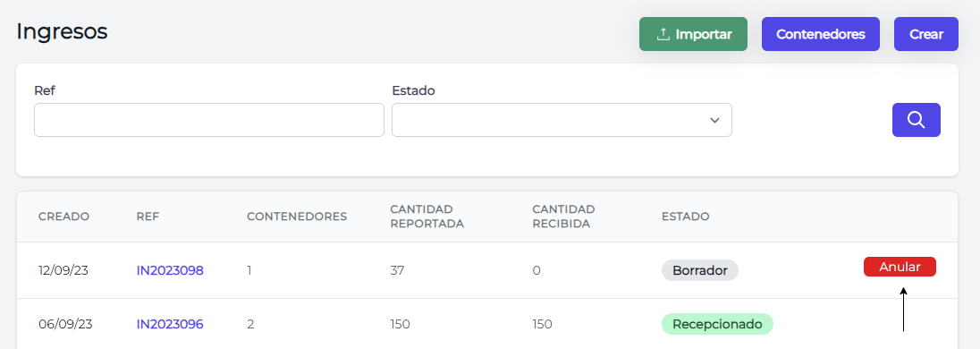Focus the Ref search input field
Viewport: 980px width, 349px height.
coord(208,120)
